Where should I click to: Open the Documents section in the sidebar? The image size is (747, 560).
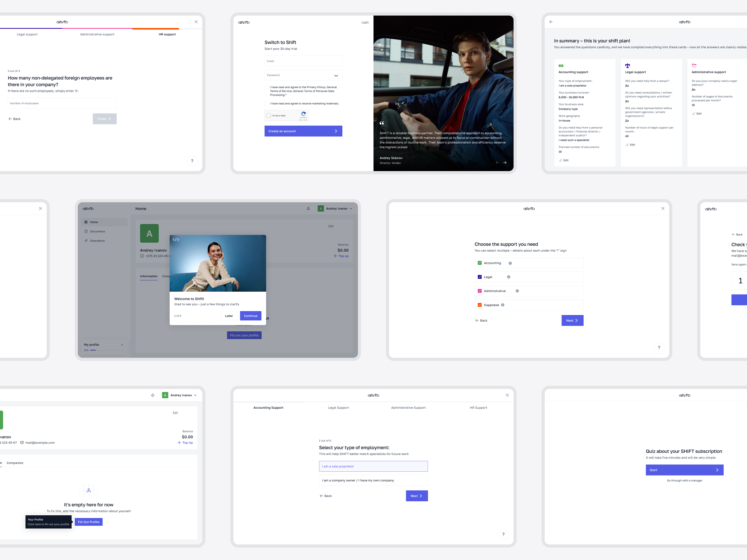pos(98,231)
